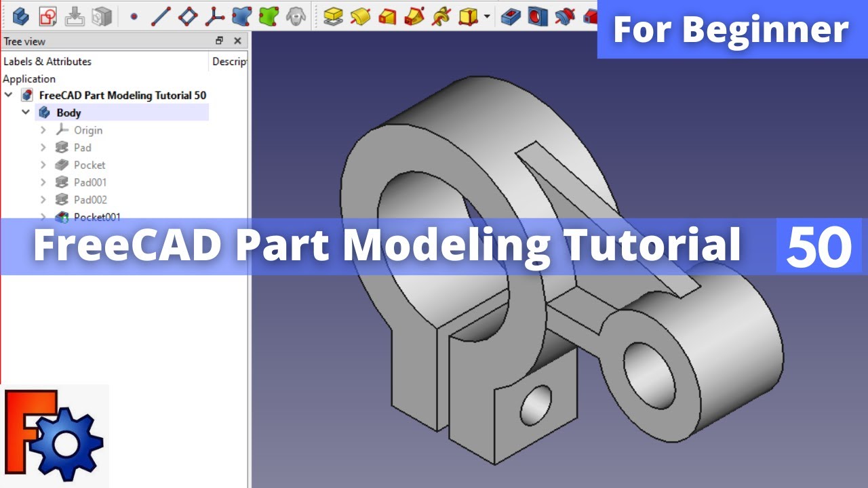Click the small hole in the model's lower block
868x488 pixels.
click(536, 404)
